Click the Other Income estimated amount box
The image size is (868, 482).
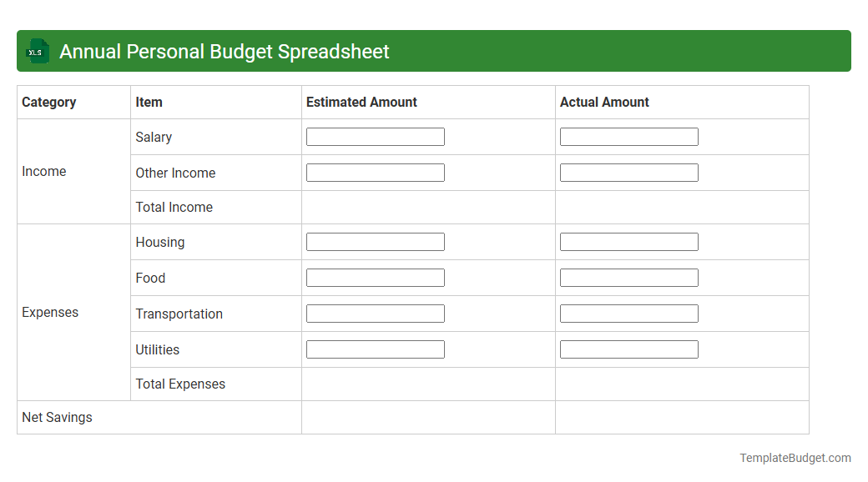[375, 172]
